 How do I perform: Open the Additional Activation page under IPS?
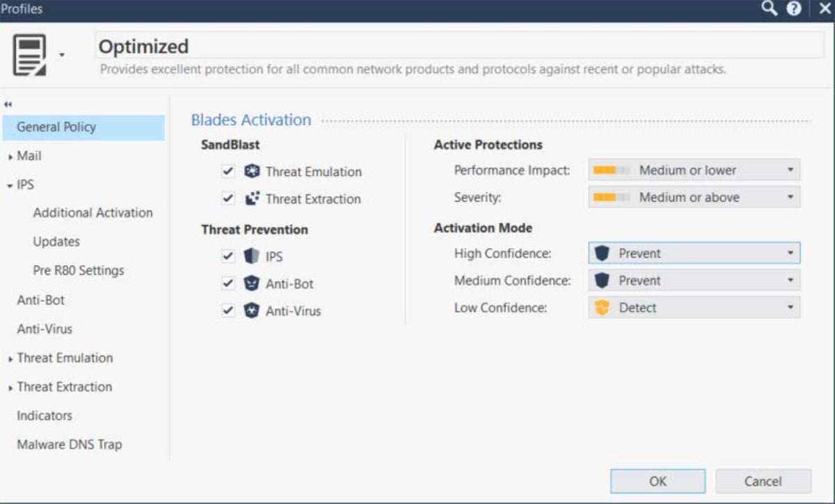[x=93, y=213]
